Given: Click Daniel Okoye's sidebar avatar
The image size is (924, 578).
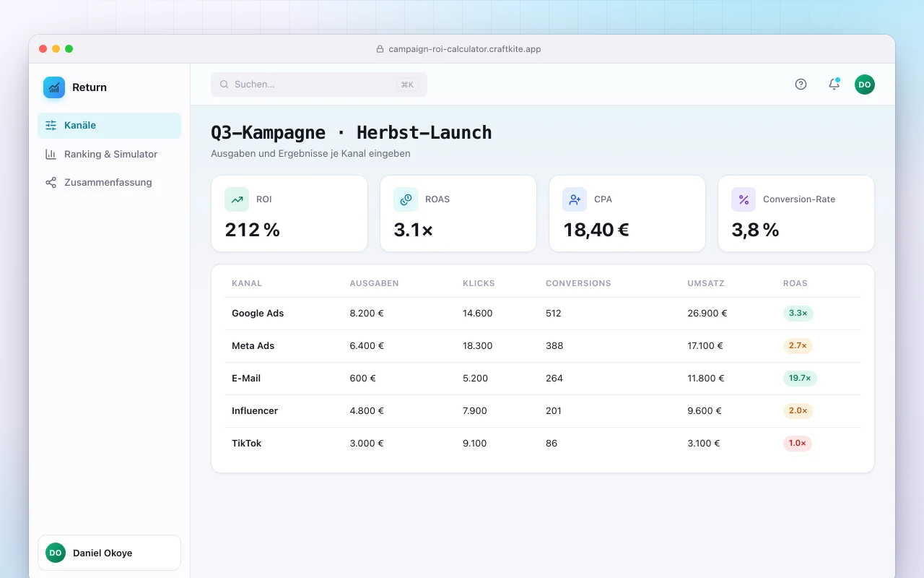Looking at the screenshot, I should pyautogui.click(x=56, y=553).
